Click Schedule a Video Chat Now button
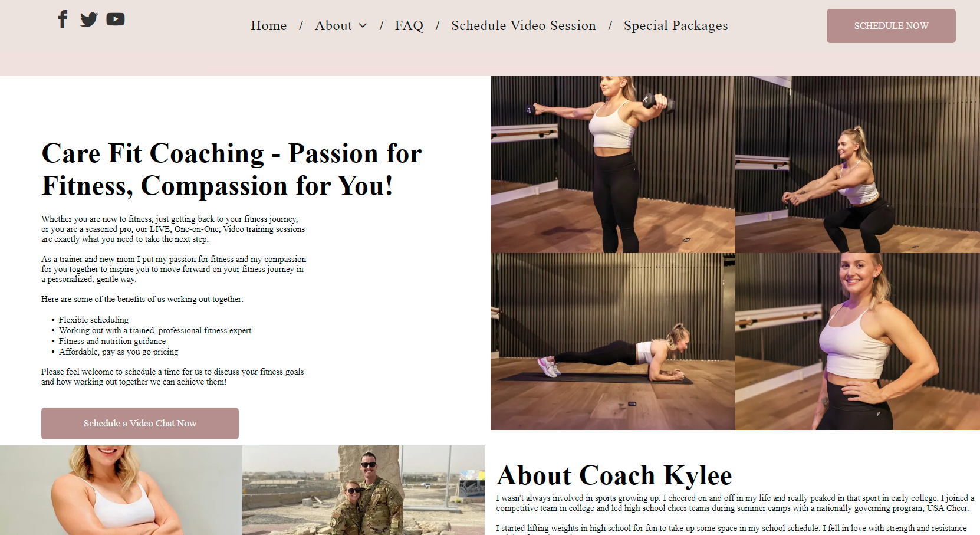 [140, 424]
